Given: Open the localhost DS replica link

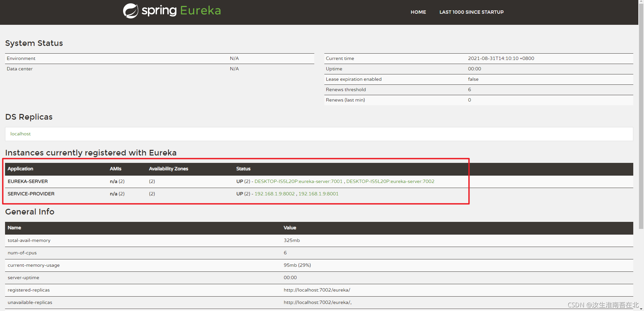Looking at the screenshot, I should [20, 134].
